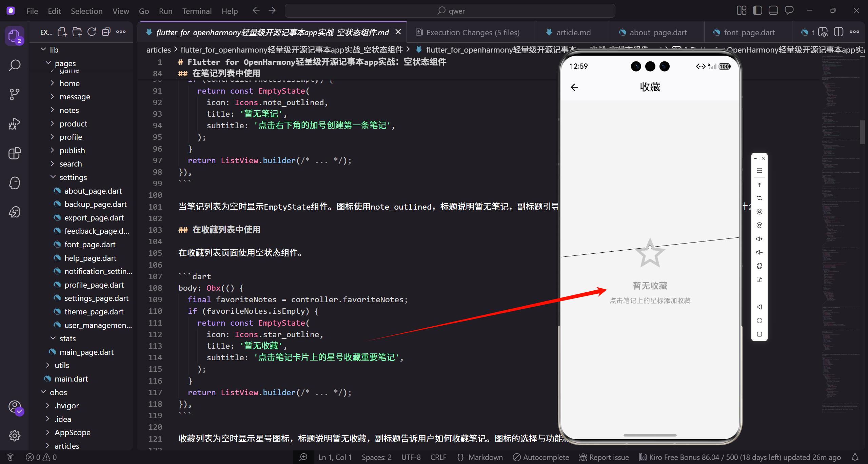This screenshot has height=464, width=868.
Task: Change language mode from Markdown
Action: (x=486, y=457)
